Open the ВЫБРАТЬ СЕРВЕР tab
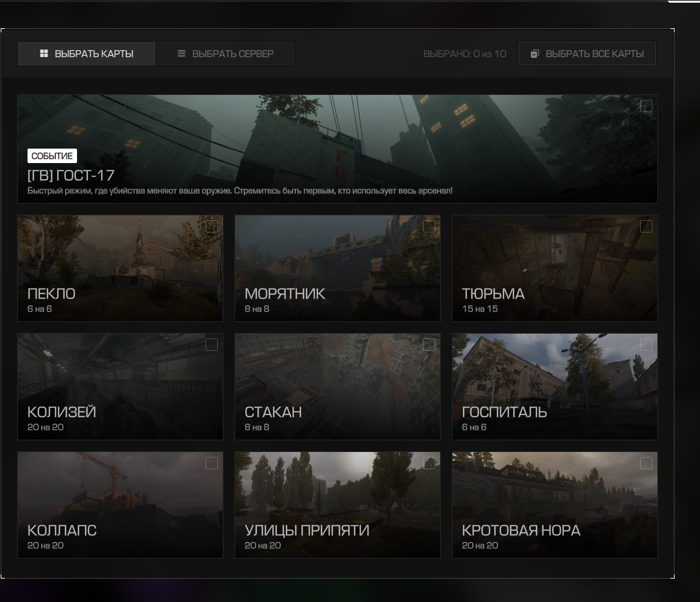This screenshot has width=700, height=602. [x=226, y=54]
